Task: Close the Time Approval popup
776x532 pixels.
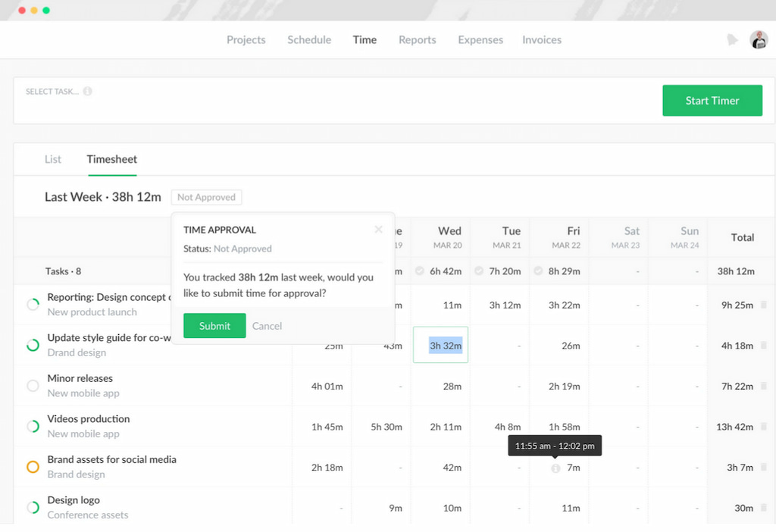Action: (x=378, y=230)
